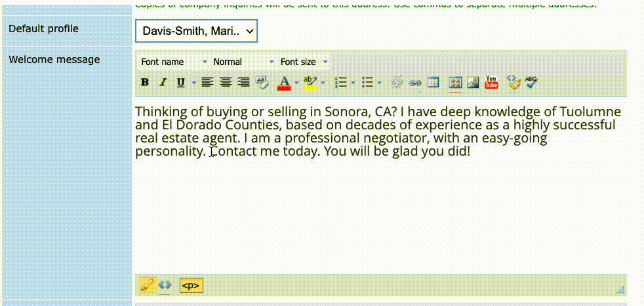Screen dimensions: 644x306
Task: Open the Font name dropdown
Action: (x=173, y=62)
